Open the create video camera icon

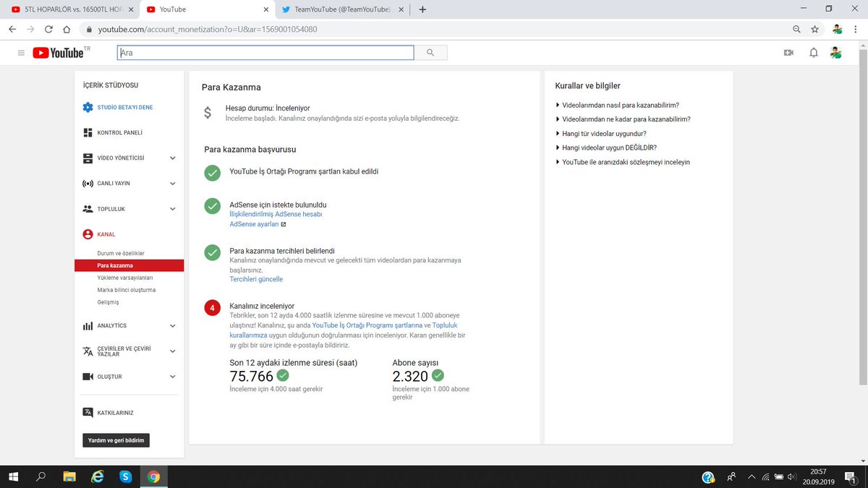click(788, 53)
